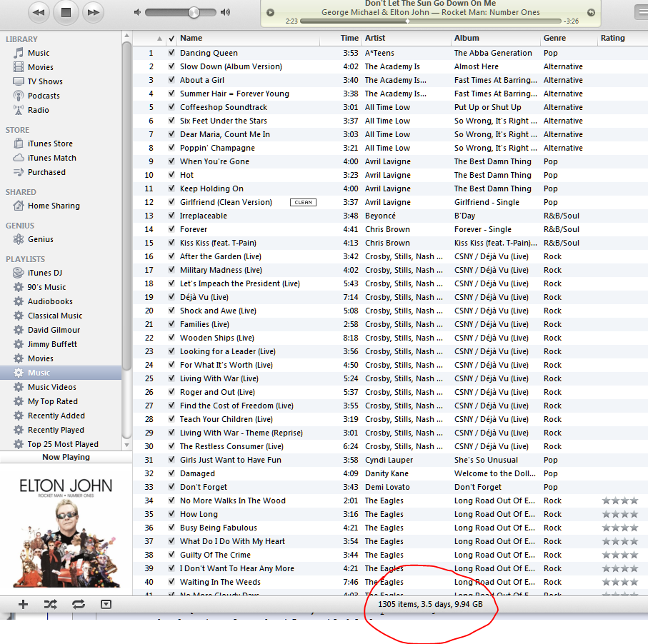The image size is (648, 644).
Task: Open Podcasts in sidebar
Action: pyautogui.click(x=44, y=96)
